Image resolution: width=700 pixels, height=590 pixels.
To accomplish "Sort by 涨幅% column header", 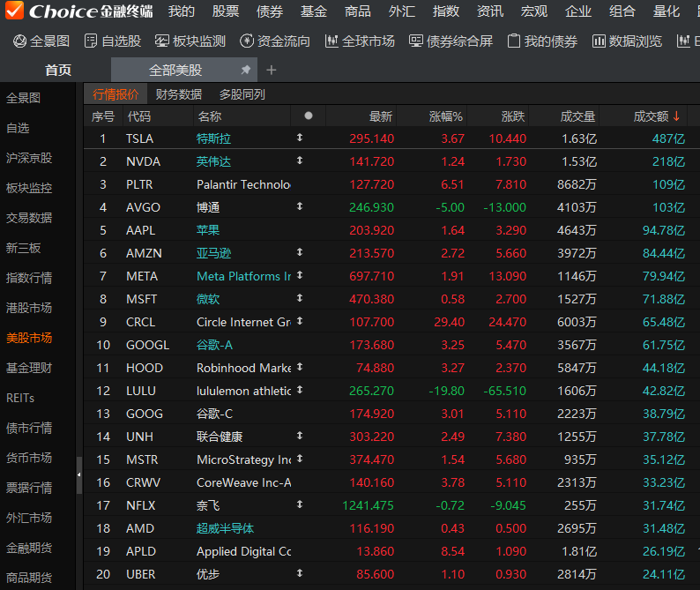I will click(446, 116).
